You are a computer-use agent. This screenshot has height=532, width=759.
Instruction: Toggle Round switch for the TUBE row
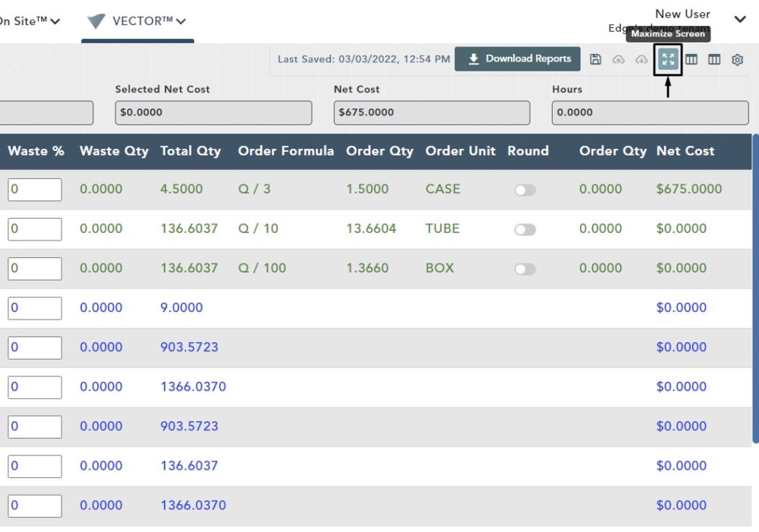(524, 229)
